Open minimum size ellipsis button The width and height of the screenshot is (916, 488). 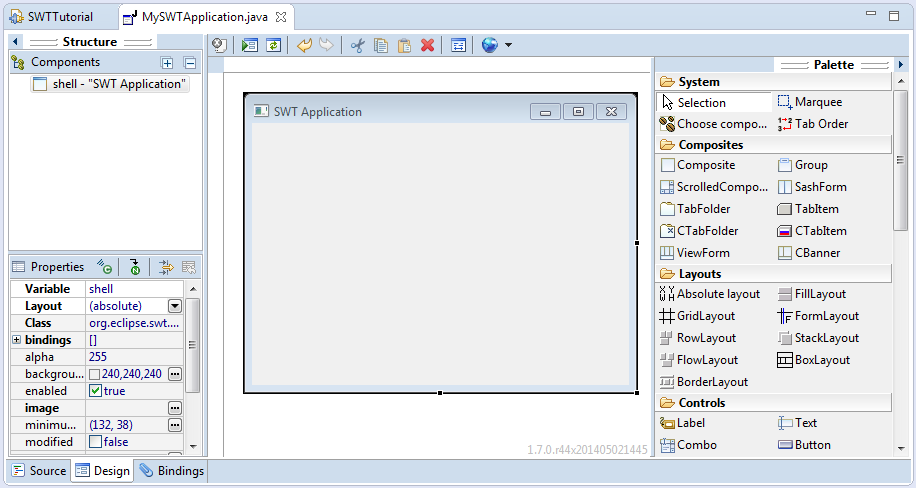[x=175, y=425]
